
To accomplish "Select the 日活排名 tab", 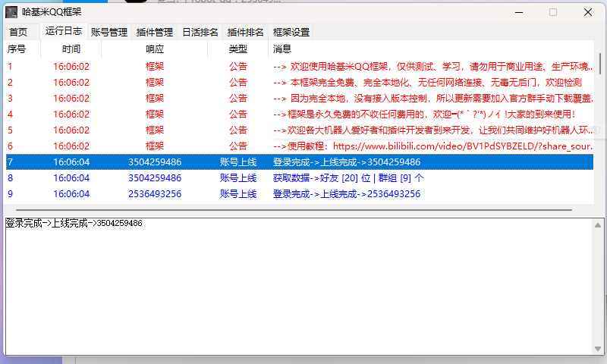I will tap(200, 33).
